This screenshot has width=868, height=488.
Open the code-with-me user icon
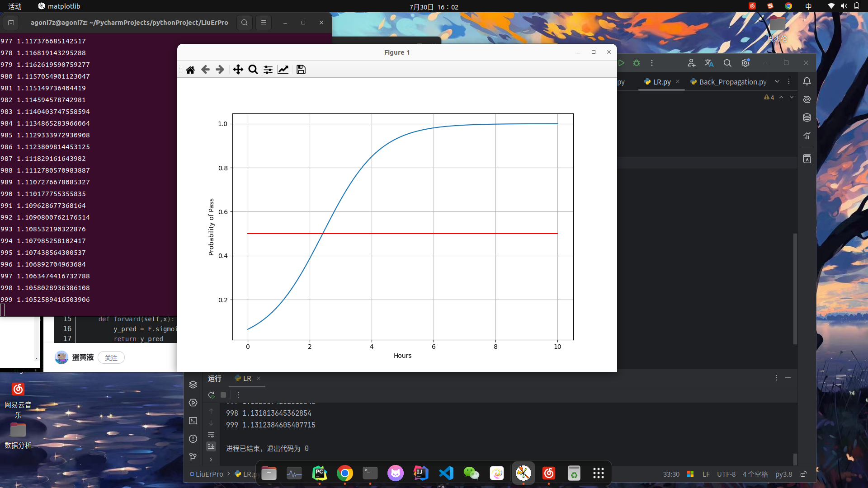coord(691,63)
